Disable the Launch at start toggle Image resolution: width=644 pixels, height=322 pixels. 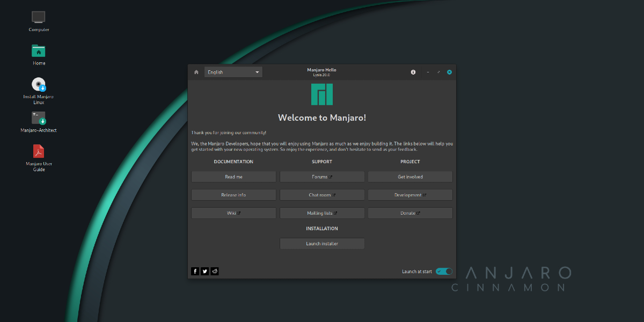[x=444, y=272]
